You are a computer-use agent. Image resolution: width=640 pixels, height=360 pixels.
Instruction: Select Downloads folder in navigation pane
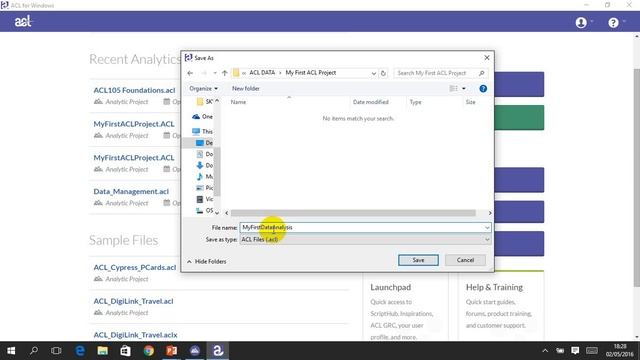click(204, 165)
